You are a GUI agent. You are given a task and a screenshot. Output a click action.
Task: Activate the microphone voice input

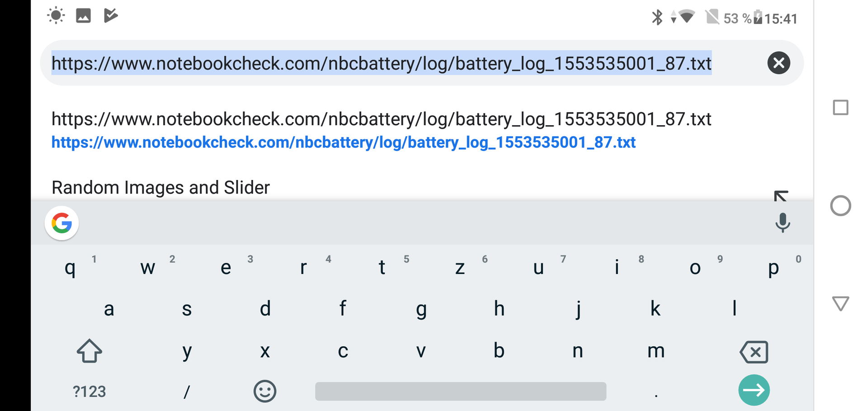(783, 222)
